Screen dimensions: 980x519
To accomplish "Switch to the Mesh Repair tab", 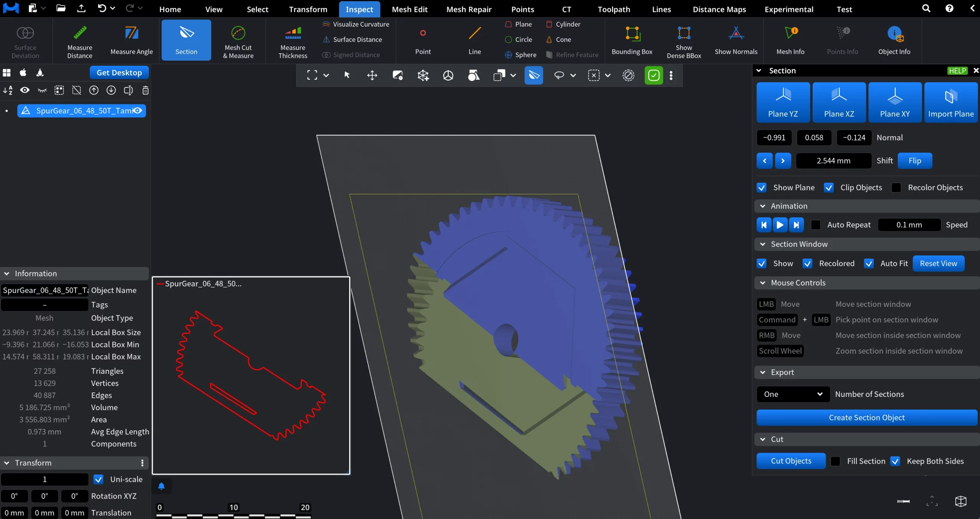I will (469, 9).
